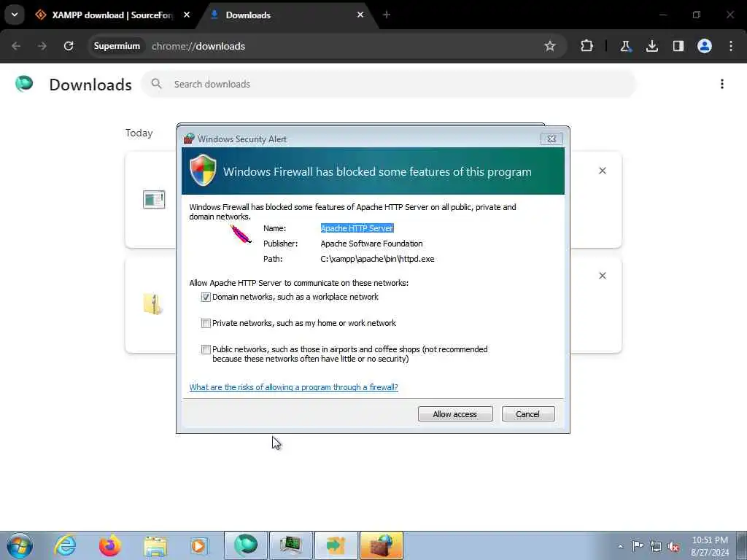
Task: Open the Windows Start menu
Action: click(x=20, y=545)
